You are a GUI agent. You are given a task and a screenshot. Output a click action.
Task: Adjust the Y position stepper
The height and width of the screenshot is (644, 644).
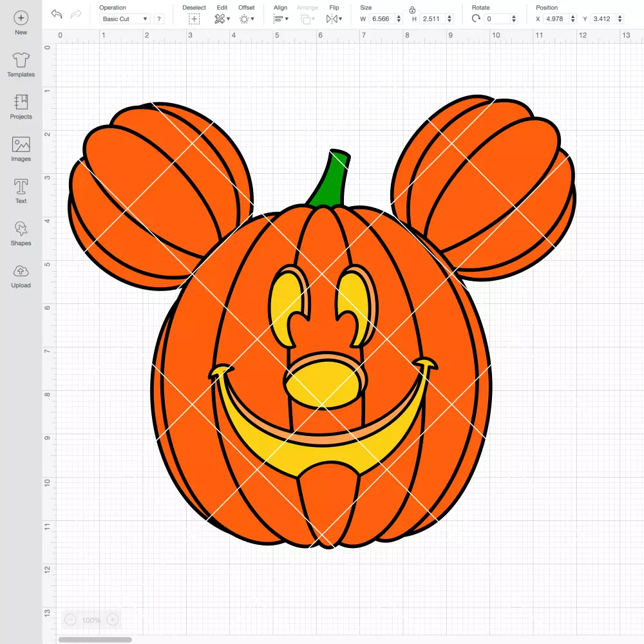tap(620, 19)
